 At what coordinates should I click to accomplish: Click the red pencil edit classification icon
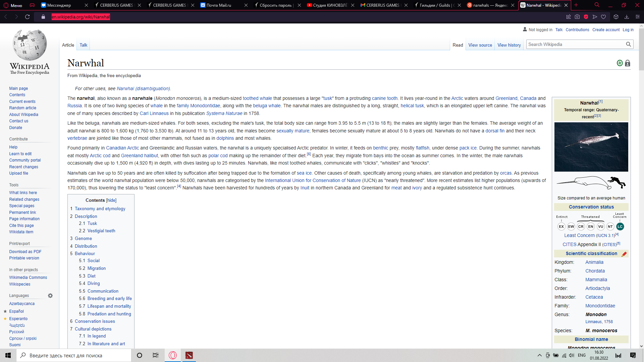[624, 254]
